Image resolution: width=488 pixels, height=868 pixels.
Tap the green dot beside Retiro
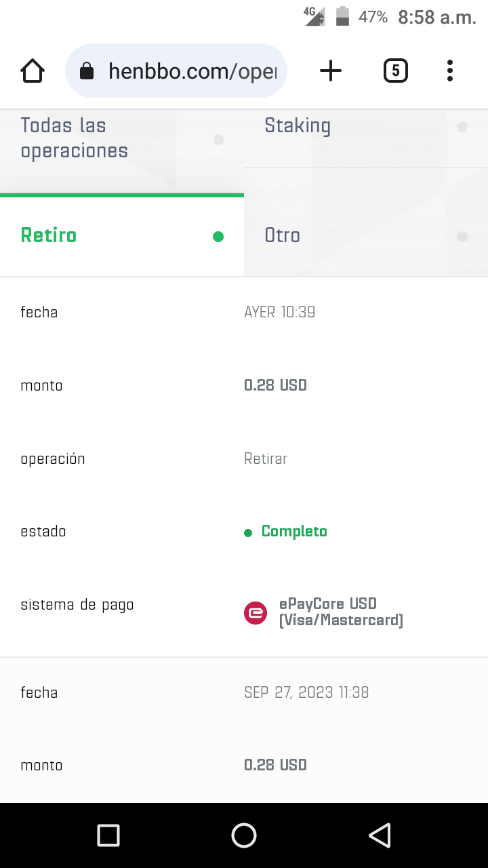218,236
